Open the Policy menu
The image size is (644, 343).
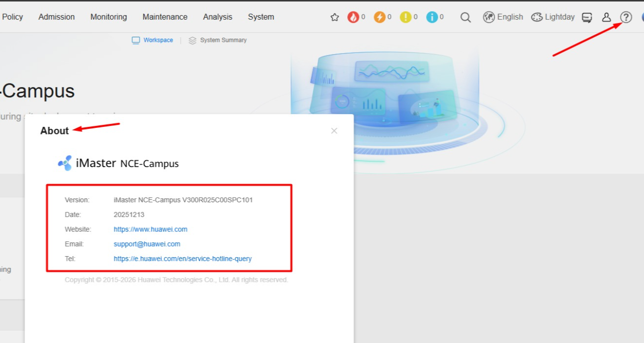click(x=12, y=17)
